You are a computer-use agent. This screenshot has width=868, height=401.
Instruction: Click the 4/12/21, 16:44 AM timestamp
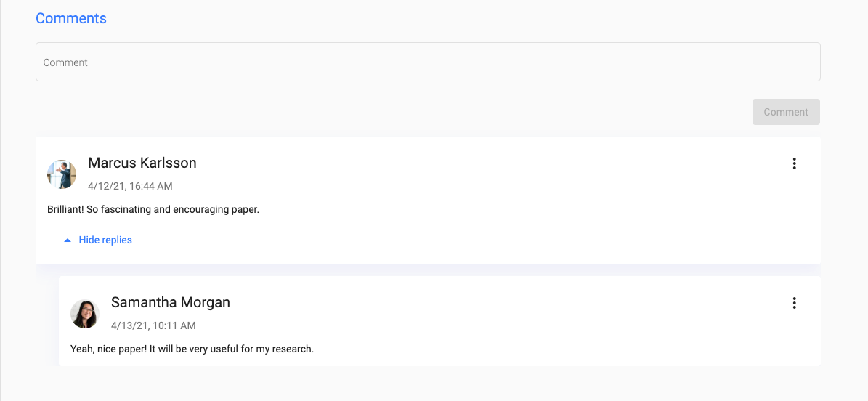(x=130, y=186)
